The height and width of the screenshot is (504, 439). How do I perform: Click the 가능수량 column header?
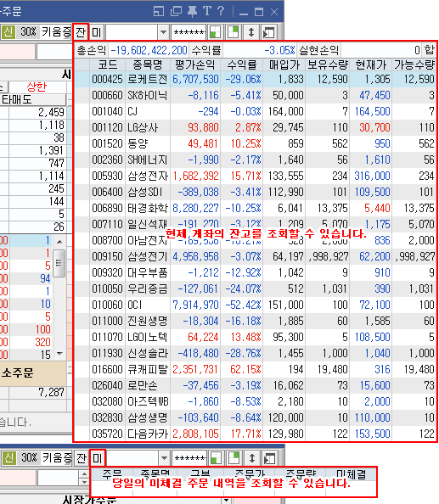[414, 65]
